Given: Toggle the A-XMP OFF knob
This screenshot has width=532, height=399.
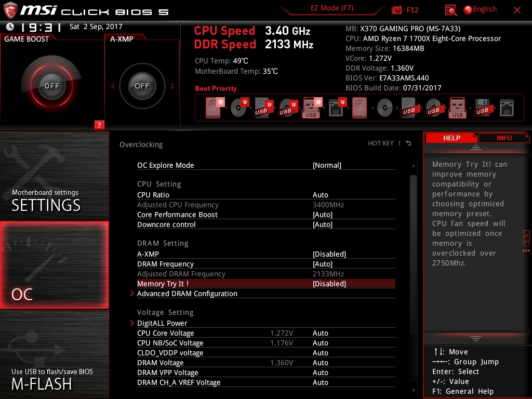Looking at the screenshot, I should coord(142,86).
